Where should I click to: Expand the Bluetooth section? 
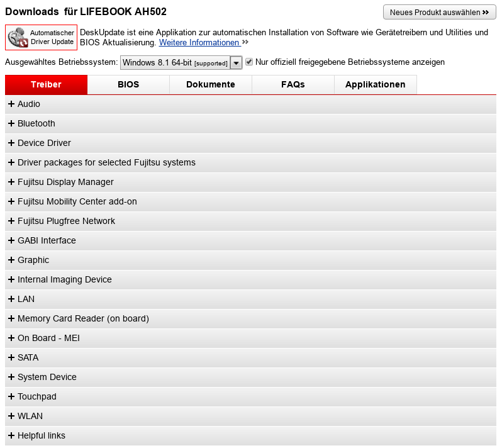(x=250, y=123)
